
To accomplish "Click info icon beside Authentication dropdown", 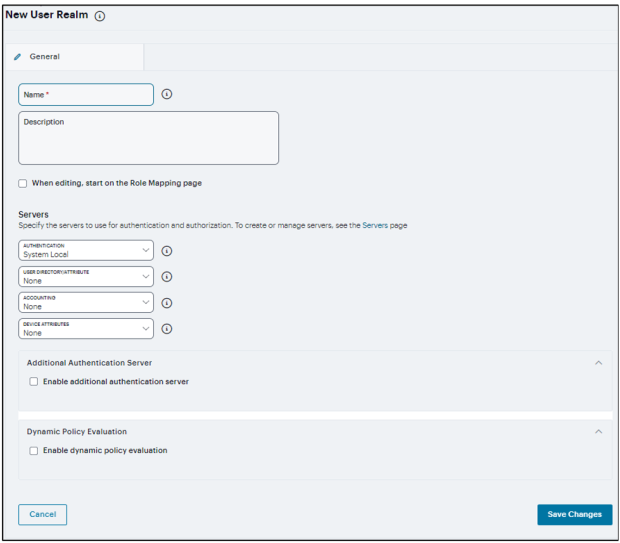I will point(167,251).
